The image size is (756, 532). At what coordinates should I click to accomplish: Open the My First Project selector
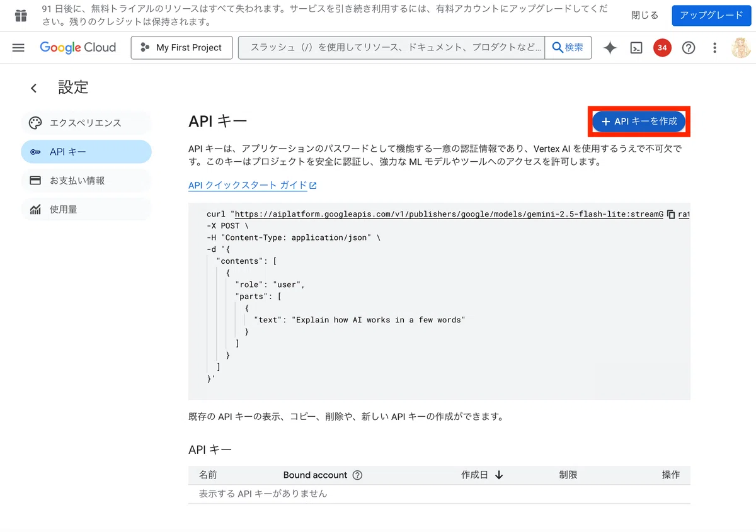tap(181, 48)
